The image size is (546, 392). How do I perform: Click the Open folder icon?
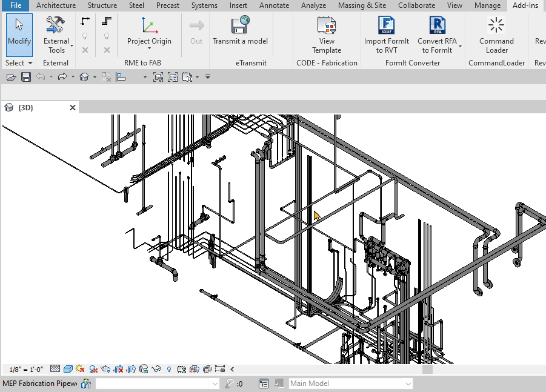tap(11, 77)
